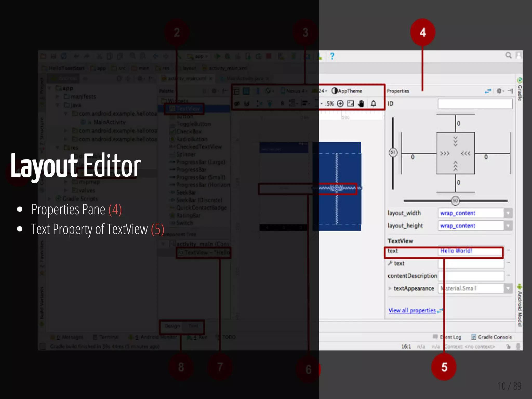532x399 pixels.
Task: Open the Gradle side tool window tab
Action: pyautogui.click(x=519, y=89)
